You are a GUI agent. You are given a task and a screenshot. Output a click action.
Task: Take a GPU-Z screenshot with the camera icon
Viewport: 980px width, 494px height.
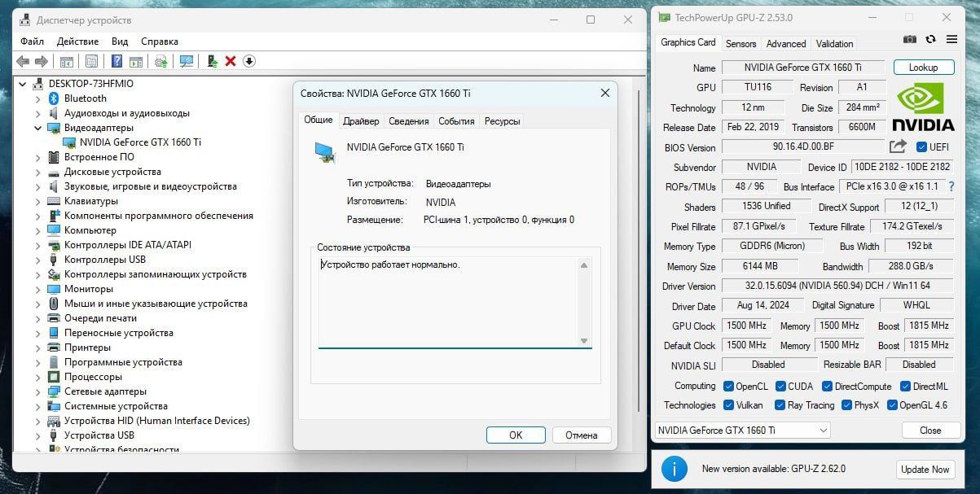(x=910, y=39)
